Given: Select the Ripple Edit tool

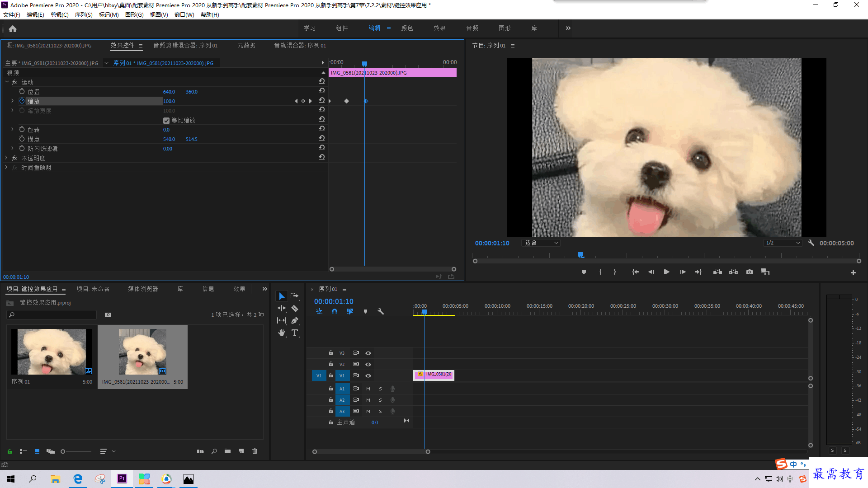Looking at the screenshot, I should (282, 308).
